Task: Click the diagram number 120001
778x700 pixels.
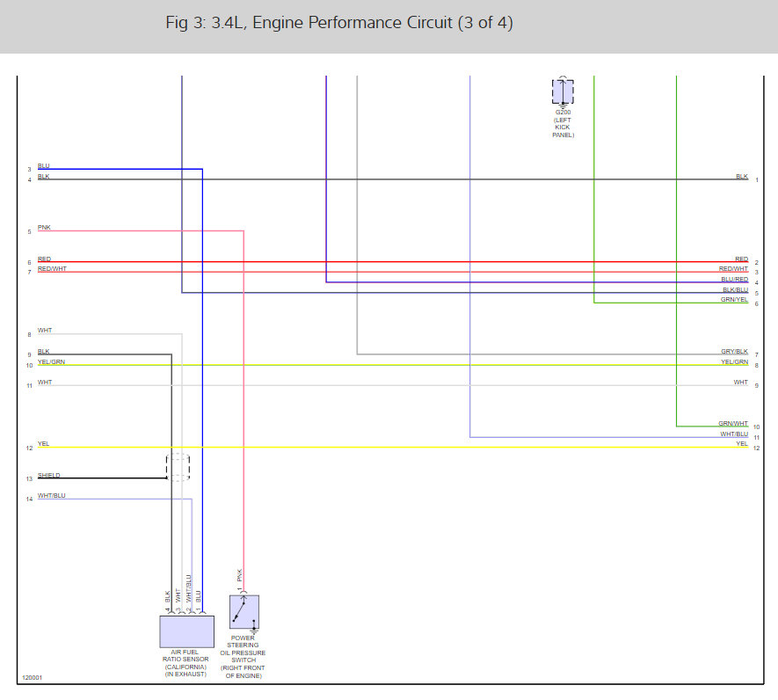Action: [x=33, y=677]
